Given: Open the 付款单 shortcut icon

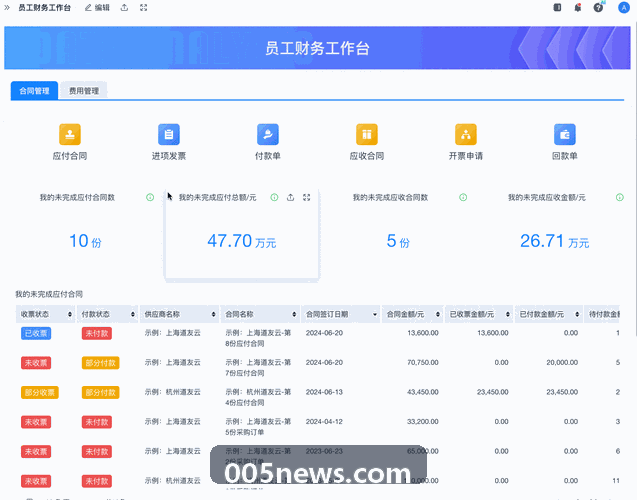Looking at the screenshot, I should [x=268, y=134].
